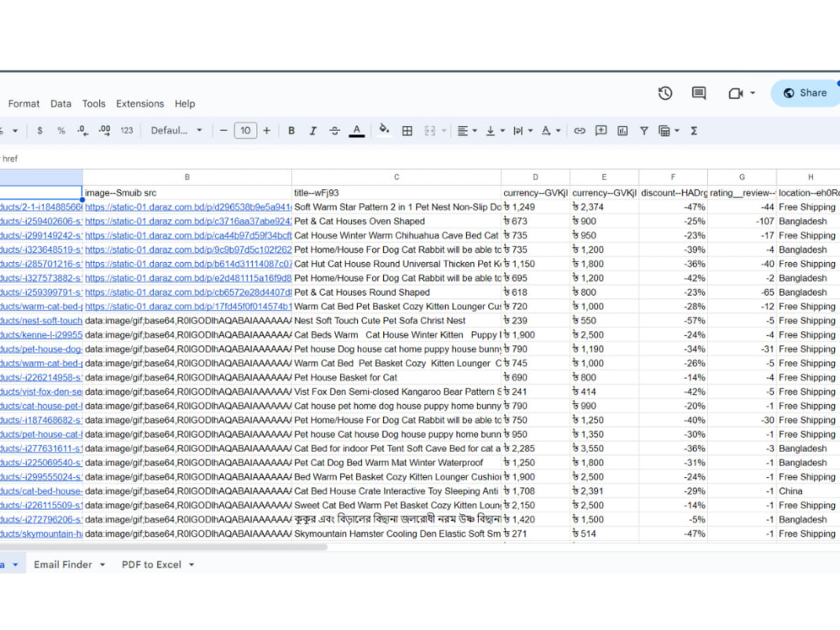Select the Email Finder sheet tab

[x=63, y=564]
